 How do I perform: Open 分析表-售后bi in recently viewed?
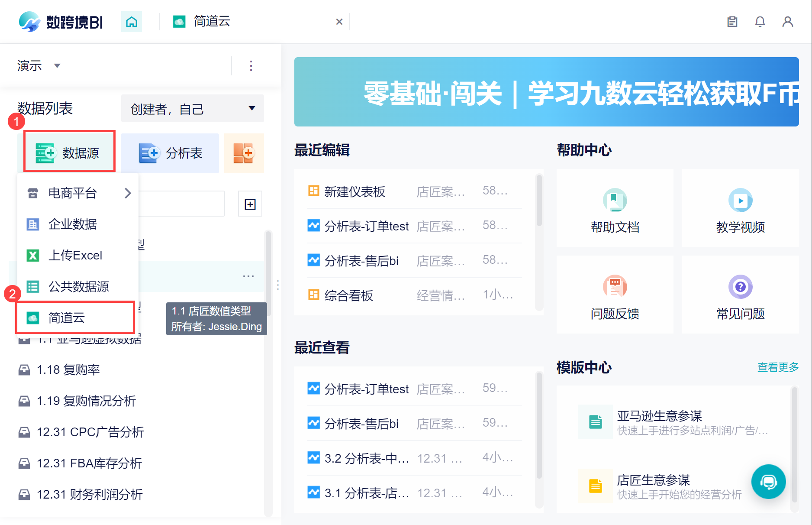(414, 423)
